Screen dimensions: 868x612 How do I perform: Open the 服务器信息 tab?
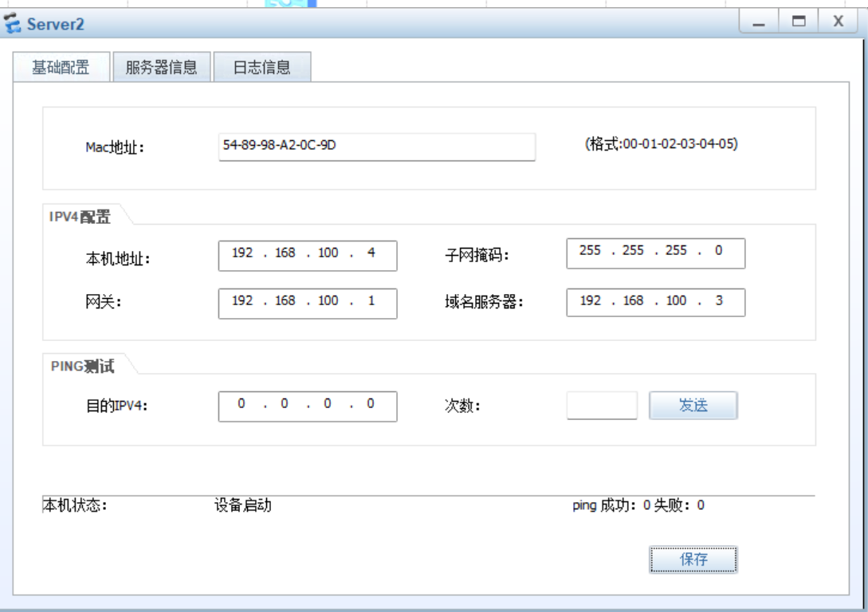(x=162, y=67)
